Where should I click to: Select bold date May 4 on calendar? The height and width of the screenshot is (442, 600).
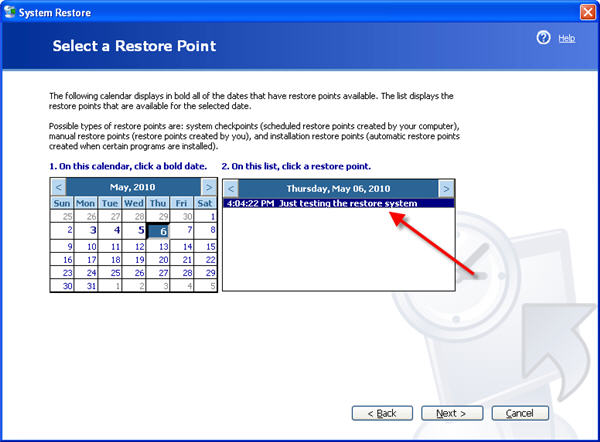coord(116,230)
